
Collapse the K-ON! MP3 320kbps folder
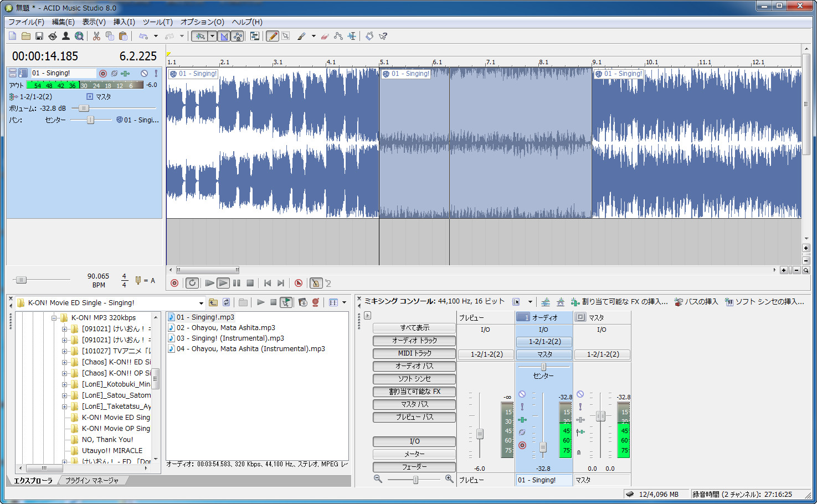pos(54,318)
